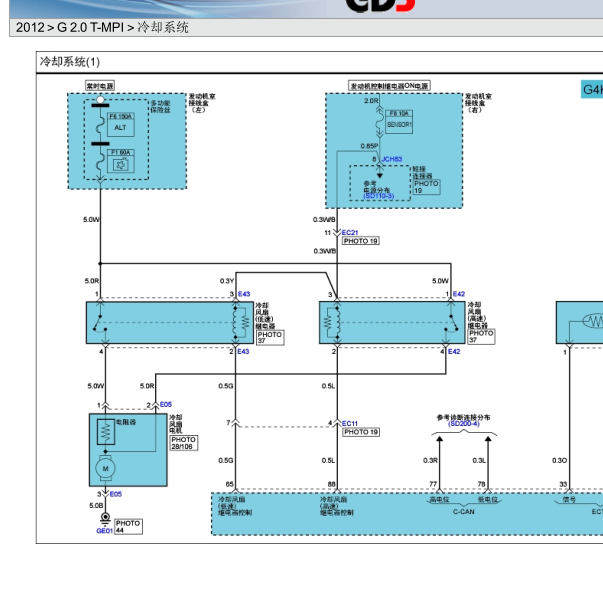This screenshot has width=603, height=606.
Task: Click ECM pin 78 低电位 label
Action: 488,499
